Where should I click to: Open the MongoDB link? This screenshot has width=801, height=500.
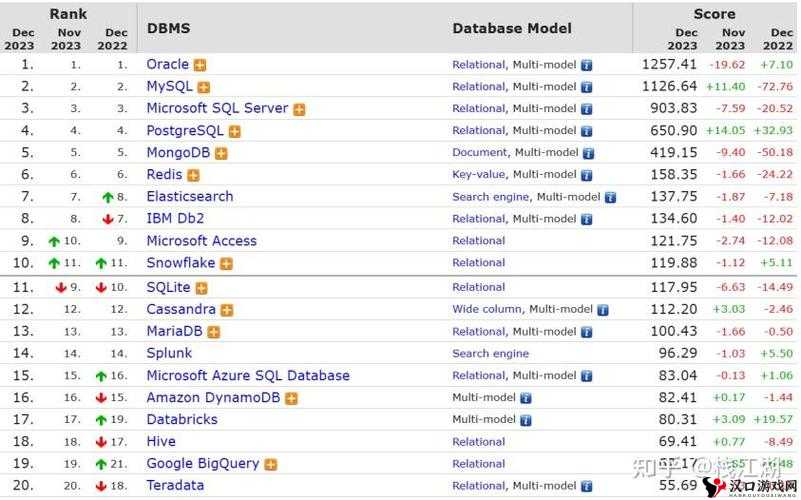click(178, 153)
